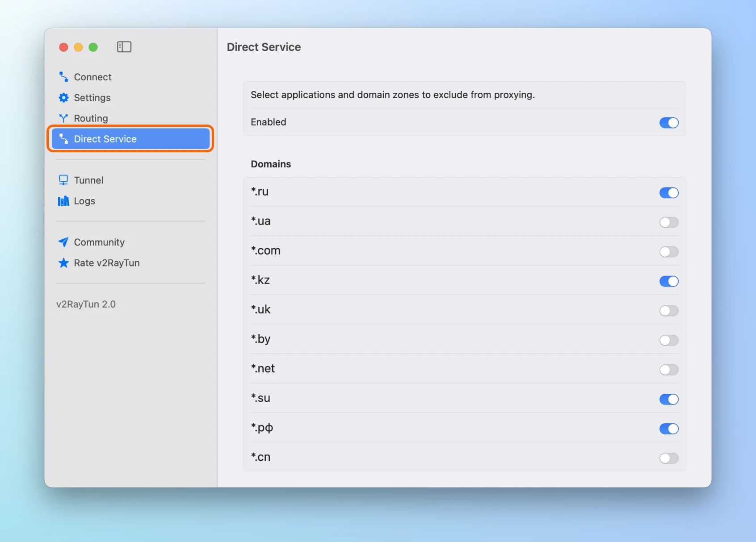Enable the *.com domain toggle
Viewport: 756px width, 542px height.
tap(668, 252)
